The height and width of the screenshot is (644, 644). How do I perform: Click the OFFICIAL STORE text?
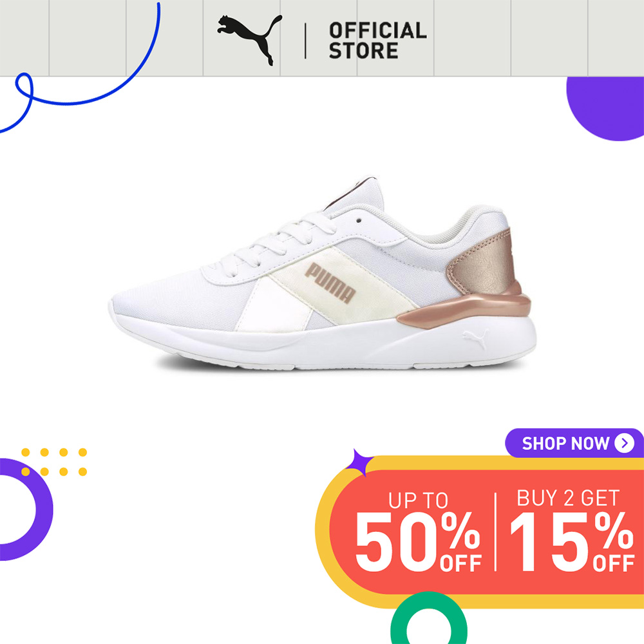(377, 41)
